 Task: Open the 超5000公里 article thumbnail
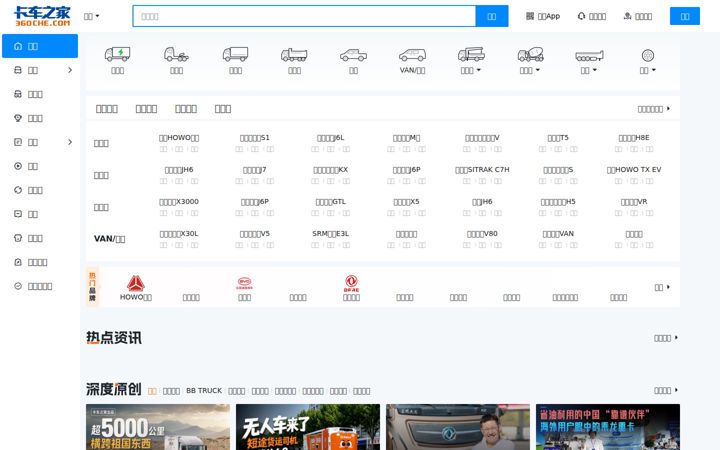coord(158,427)
